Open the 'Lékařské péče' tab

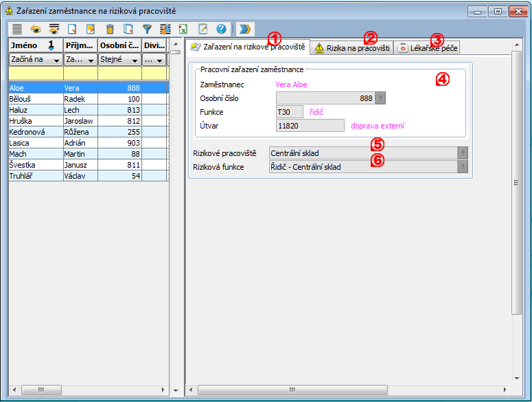coord(427,48)
